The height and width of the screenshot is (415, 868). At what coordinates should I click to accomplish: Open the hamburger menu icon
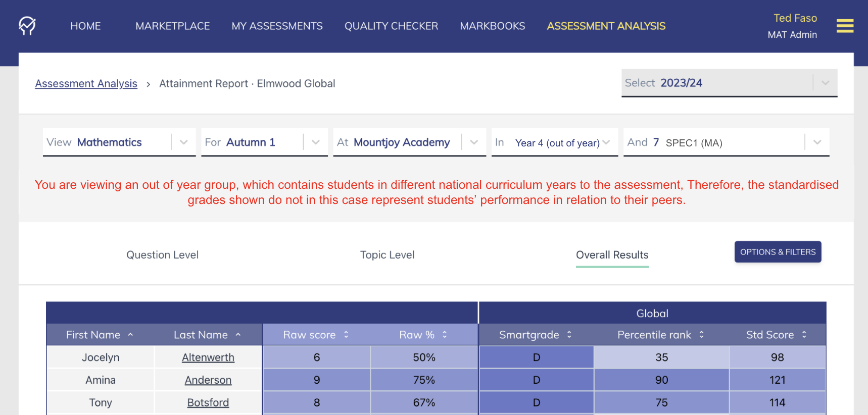tap(845, 26)
